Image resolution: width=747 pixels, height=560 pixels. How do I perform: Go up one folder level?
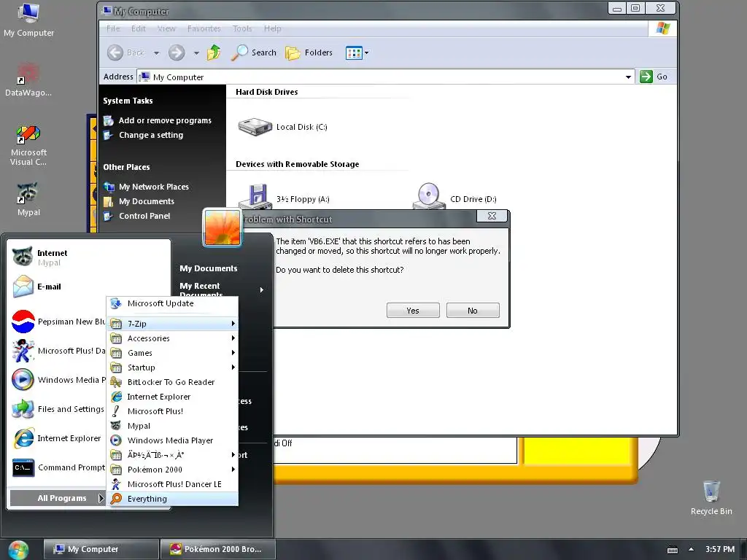(214, 52)
